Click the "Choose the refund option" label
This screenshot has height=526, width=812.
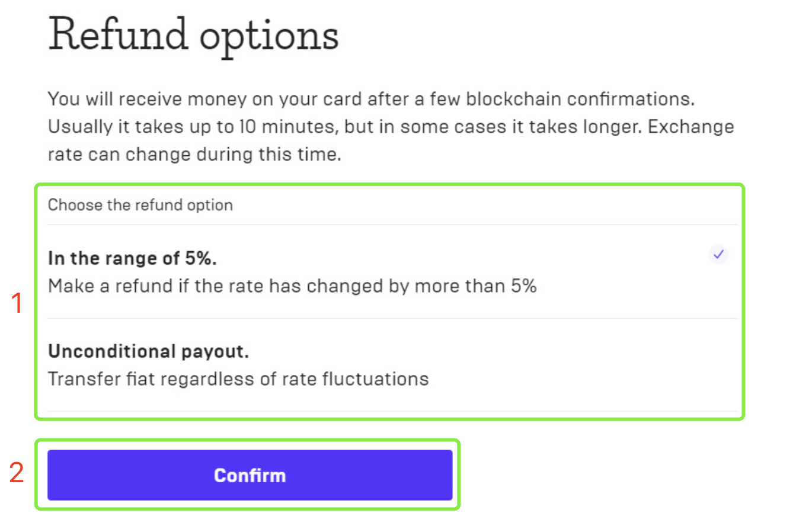point(140,206)
